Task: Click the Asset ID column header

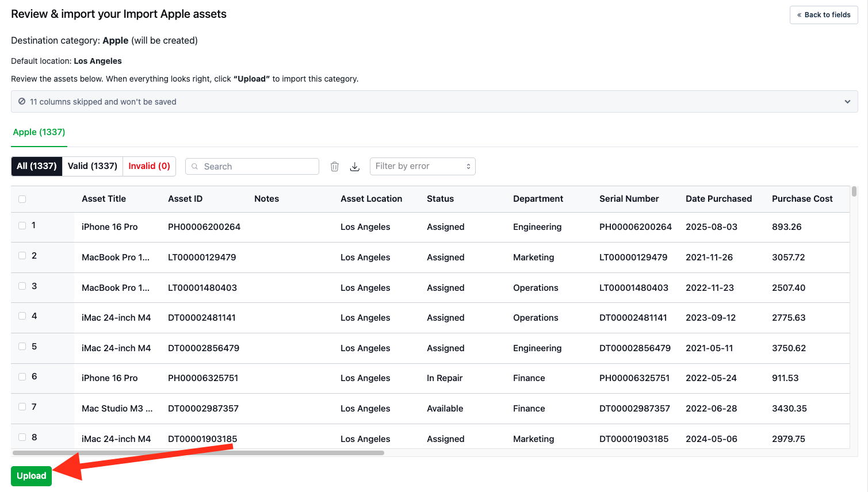Action: (x=185, y=199)
